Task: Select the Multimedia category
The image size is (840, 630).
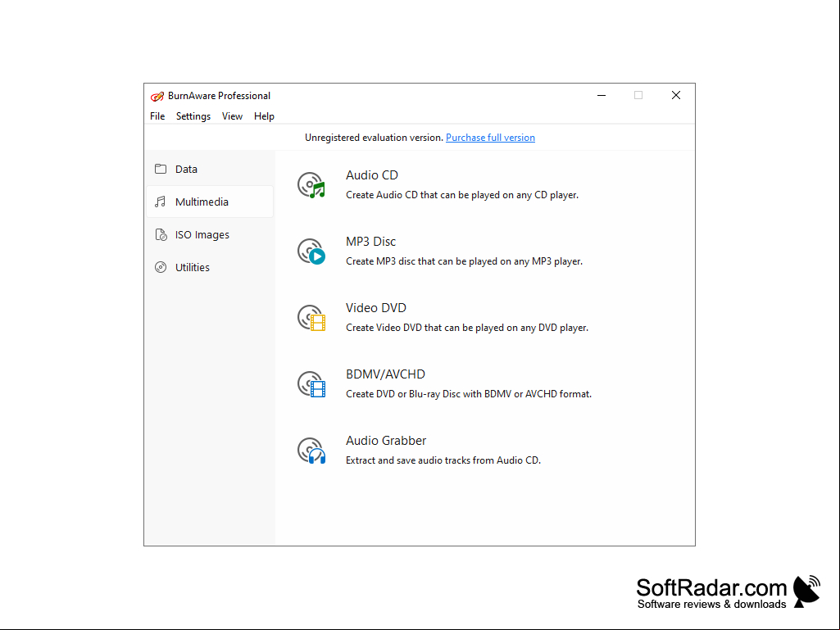Action: pyautogui.click(x=210, y=202)
